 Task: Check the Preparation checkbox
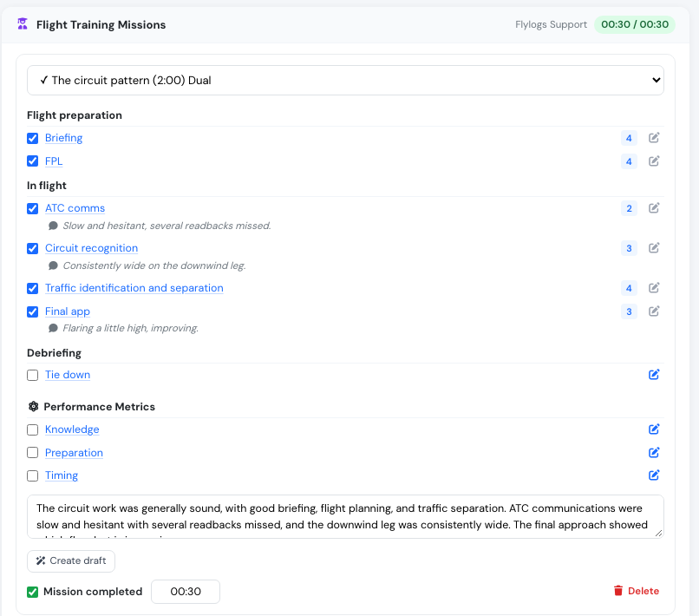click(x=33, y=453)
